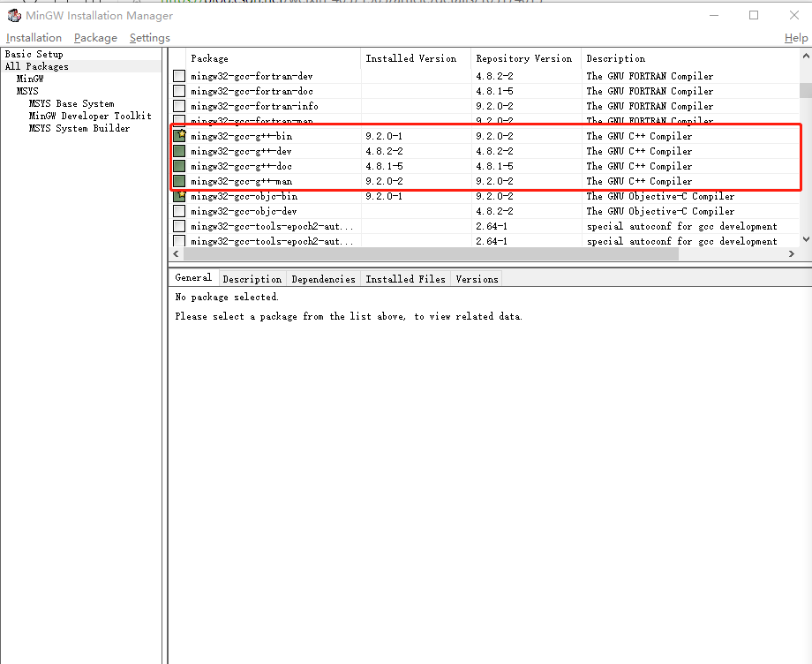
Task: Click installed version 4.8.2-2 of g++-dev
Action: (x=384, y=151)
